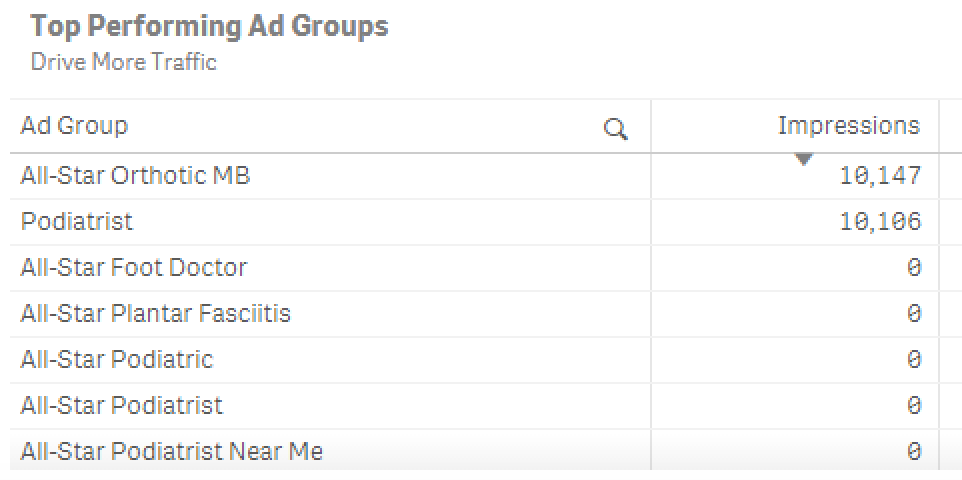Click the 10,106 impressions value

(x=880, y=222)
